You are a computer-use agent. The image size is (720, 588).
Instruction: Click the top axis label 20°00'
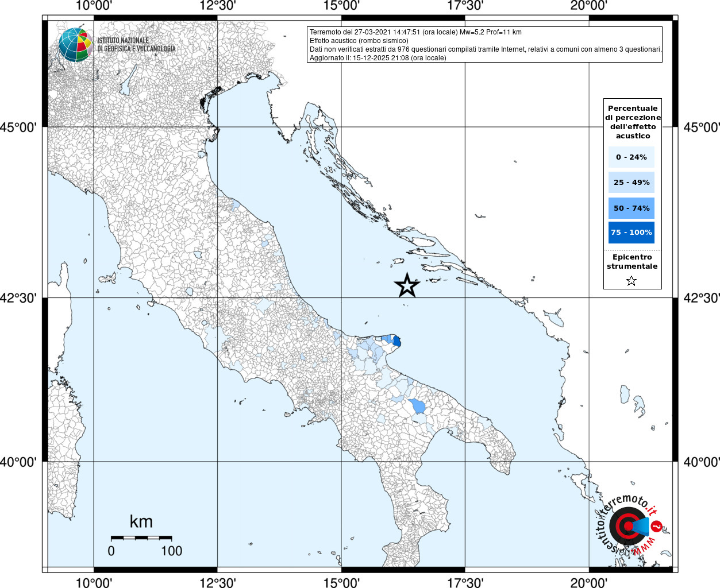[589, 6]
